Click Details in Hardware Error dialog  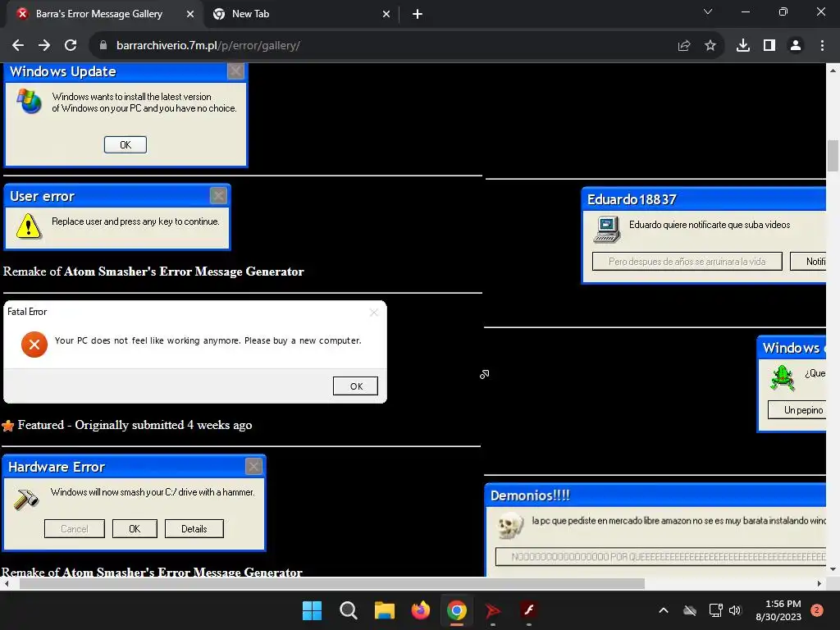[194, 529]
